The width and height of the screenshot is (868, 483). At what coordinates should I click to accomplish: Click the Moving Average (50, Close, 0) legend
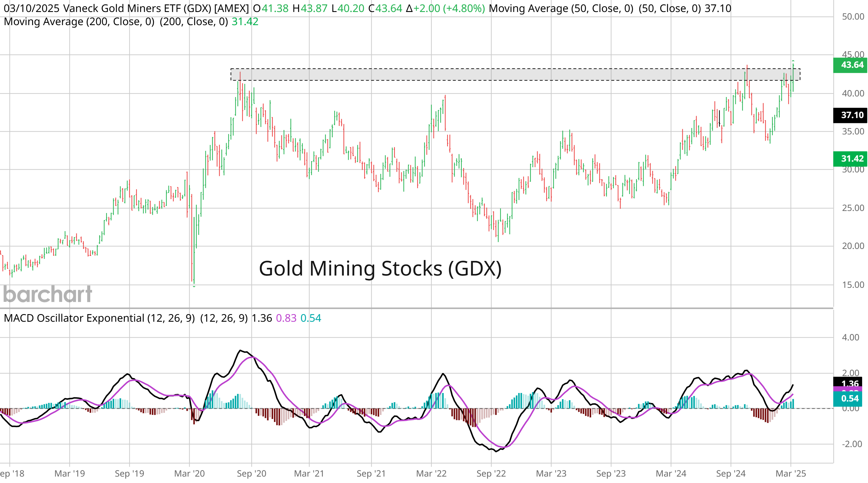(561, 8)
